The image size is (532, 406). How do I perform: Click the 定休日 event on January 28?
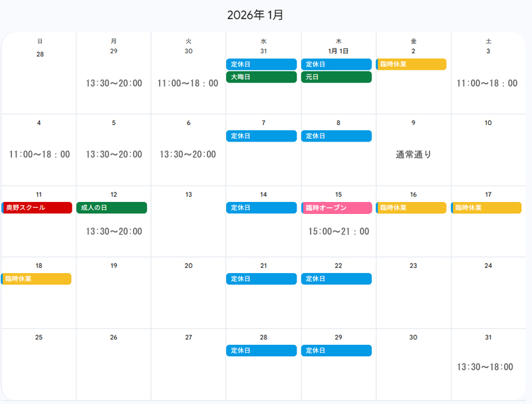pos(261,350)
